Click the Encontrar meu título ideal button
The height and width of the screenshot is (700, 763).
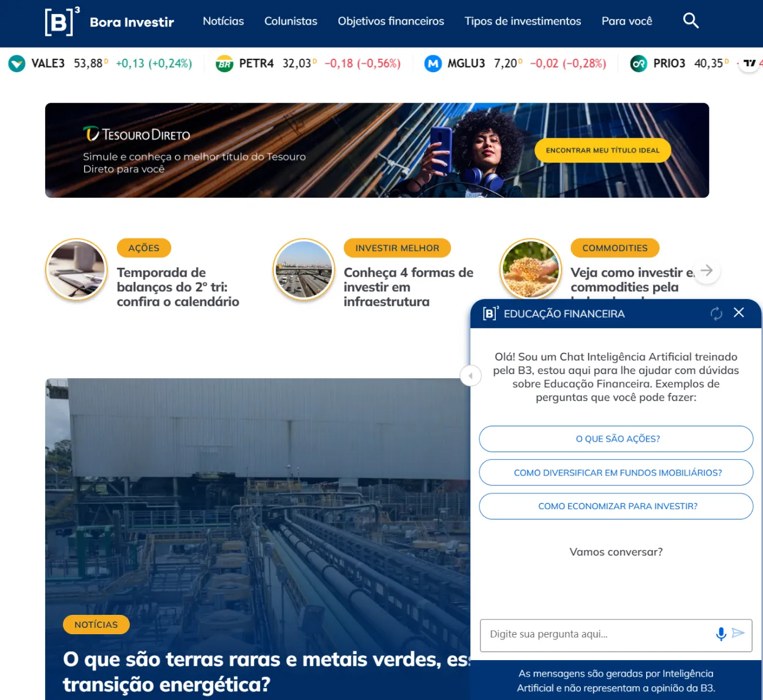tap(603, 150)
